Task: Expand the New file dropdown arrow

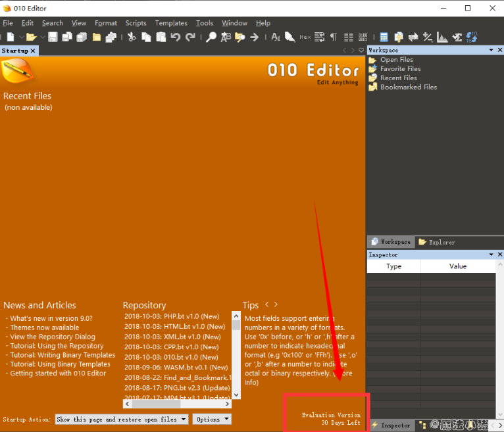Action: pos(22,37)
